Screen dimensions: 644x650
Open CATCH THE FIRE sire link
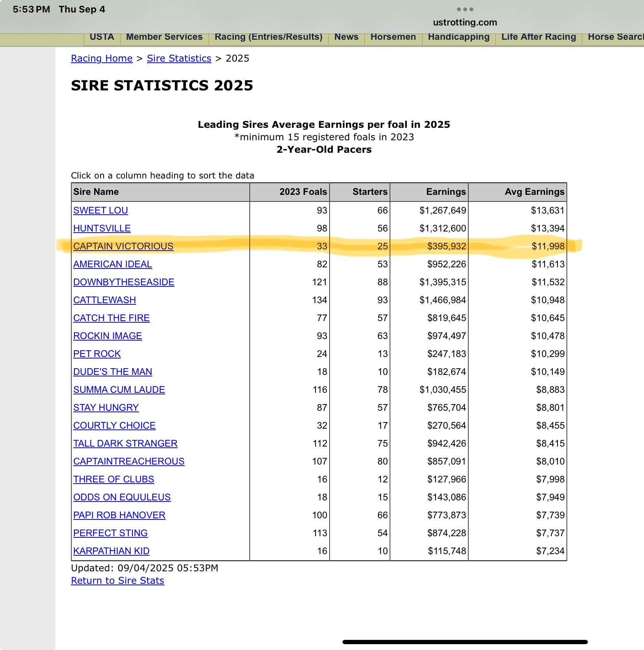pos(111,318)
